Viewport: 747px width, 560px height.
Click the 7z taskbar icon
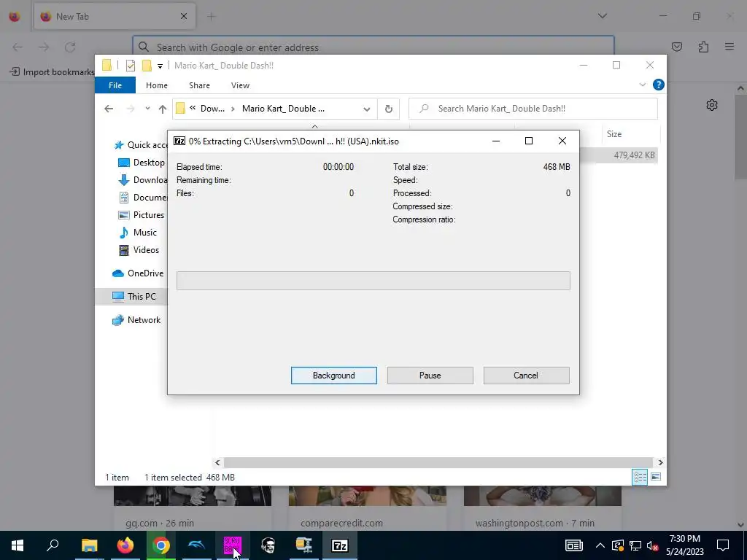[340, 545]
